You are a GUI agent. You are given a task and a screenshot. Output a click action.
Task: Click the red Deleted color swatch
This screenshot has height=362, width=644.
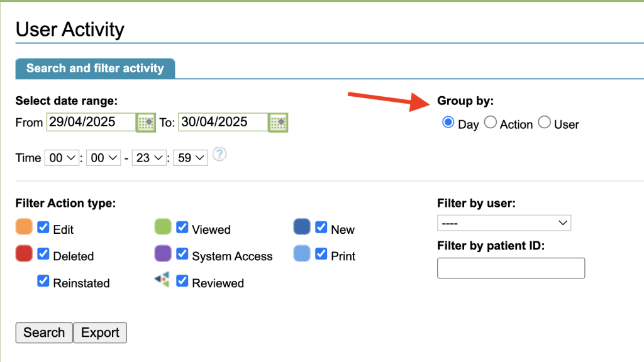[24, 254]
